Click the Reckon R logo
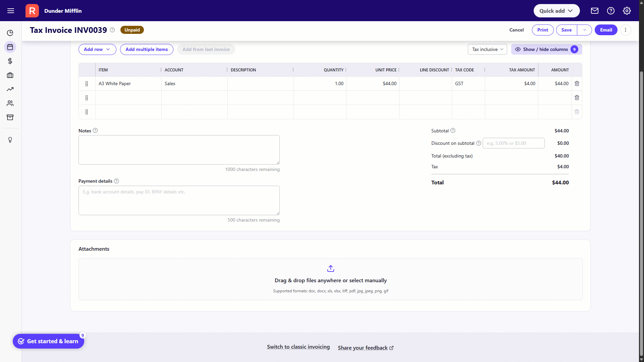This screenshot has width=644, height=362. tap(32, 11)
